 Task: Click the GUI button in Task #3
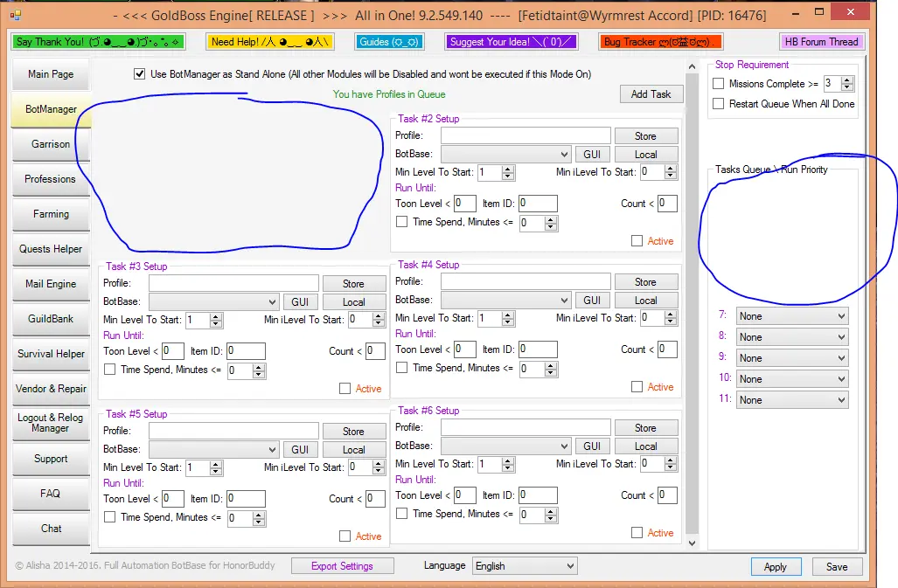coord(300,302)
